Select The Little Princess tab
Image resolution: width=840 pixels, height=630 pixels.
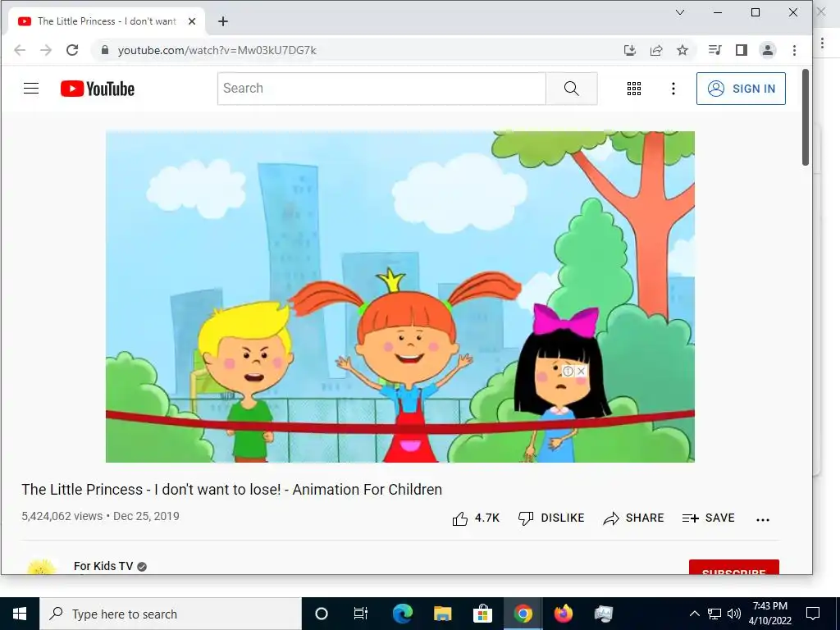click(x=107, y=21)
